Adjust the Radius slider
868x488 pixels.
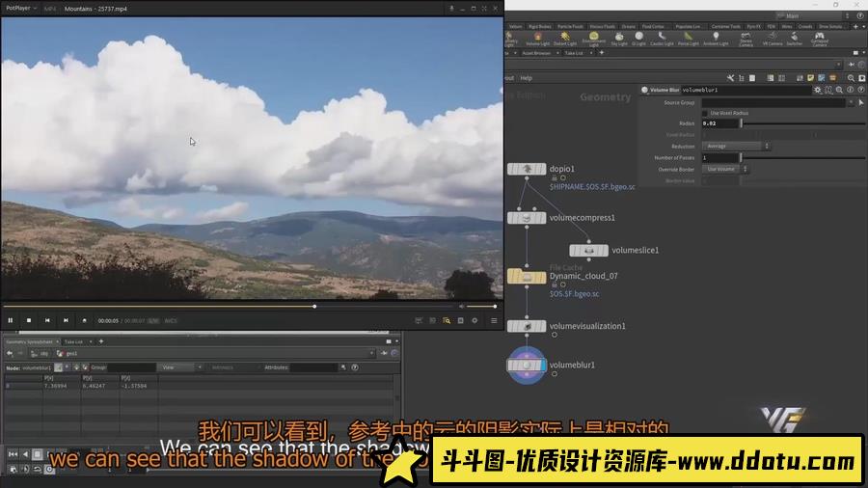point(803,123)
